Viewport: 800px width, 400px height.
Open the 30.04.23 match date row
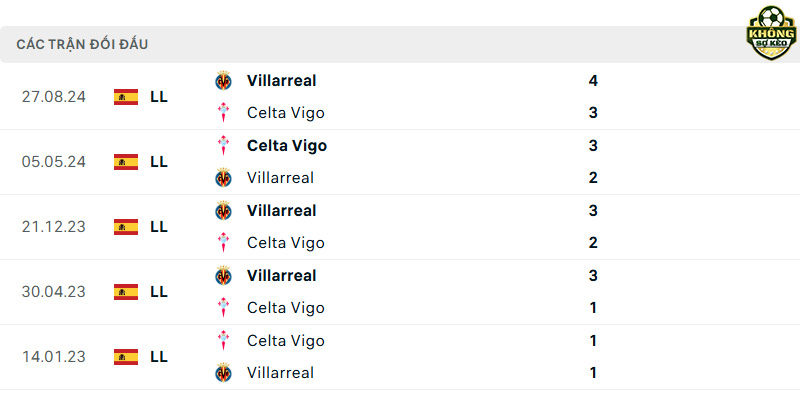pos(400,292)
